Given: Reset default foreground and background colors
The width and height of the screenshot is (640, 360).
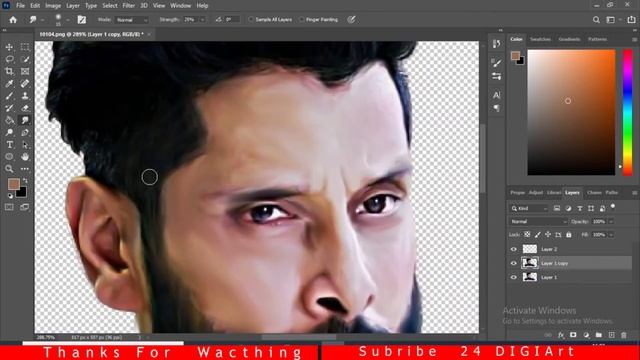Looking at the screenshot, I should [10, 196].
